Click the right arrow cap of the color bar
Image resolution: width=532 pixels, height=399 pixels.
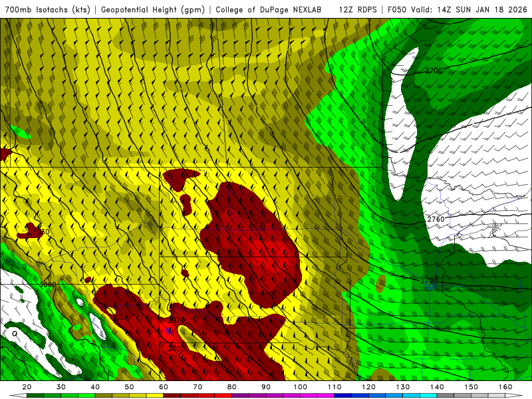[x=513, y=395]
